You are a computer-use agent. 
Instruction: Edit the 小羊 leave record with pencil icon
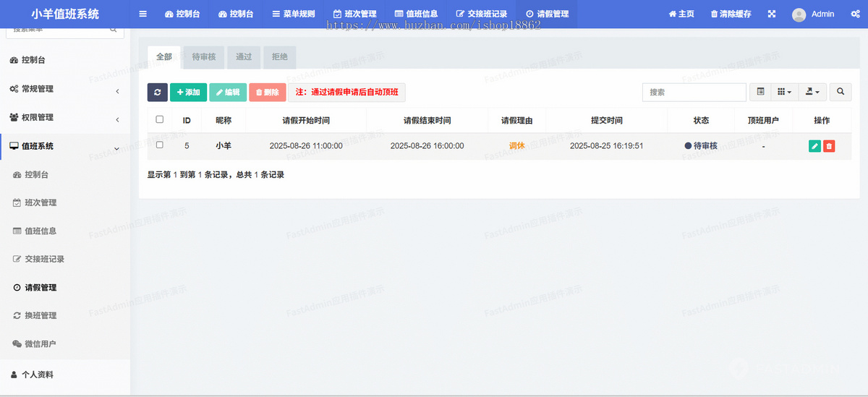814,146
